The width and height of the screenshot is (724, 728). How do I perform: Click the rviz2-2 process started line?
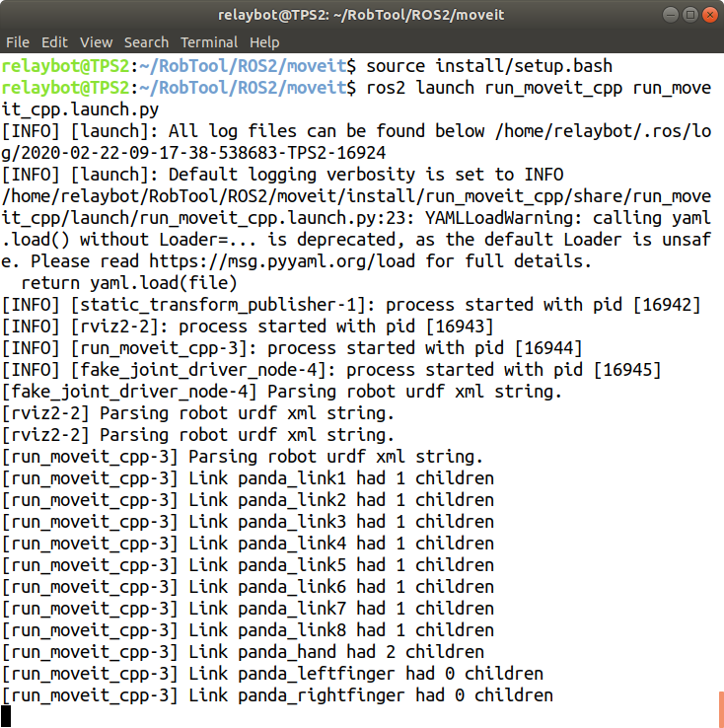tap(248, 327)
